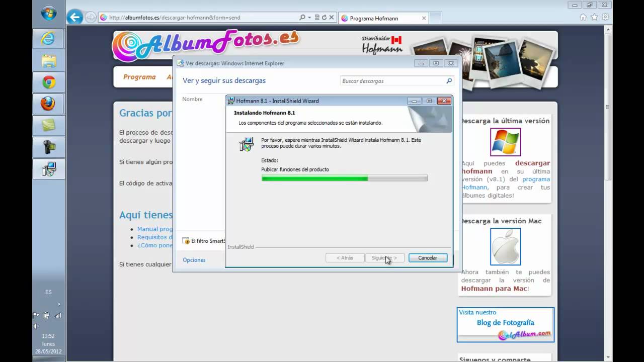Image resolution: width=644 pixels, height=362 pixels.
Task: Open the '¿Cómo pone...' list link
Action: (x=155, y=245)
